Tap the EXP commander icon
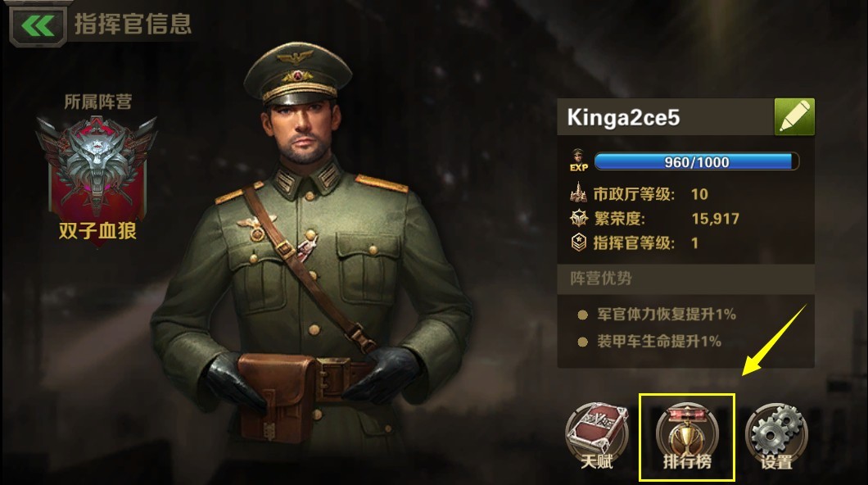The image size is (868, 485). pyautogui.click(x=578, y=160)
